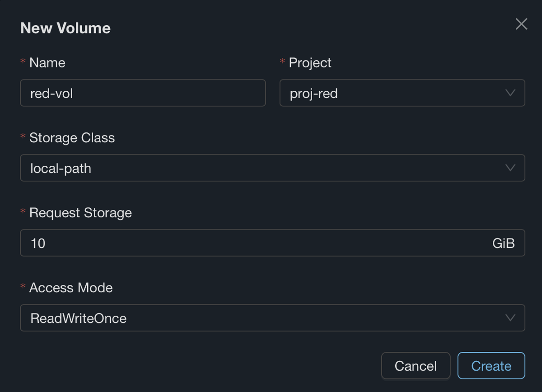Screen dimensions: 542x392
Task: Focus the Name field containing red-vol
Action: coord(143,93)
